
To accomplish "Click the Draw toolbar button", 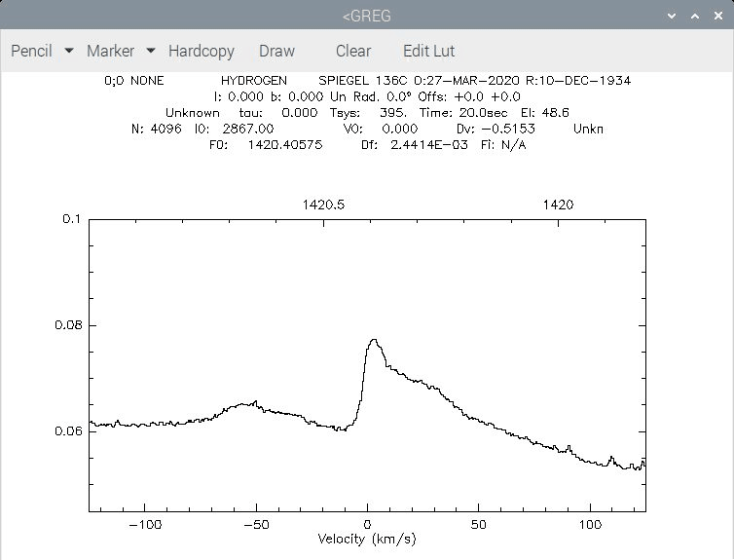I will pyautogui.click(x=276, y=51).
